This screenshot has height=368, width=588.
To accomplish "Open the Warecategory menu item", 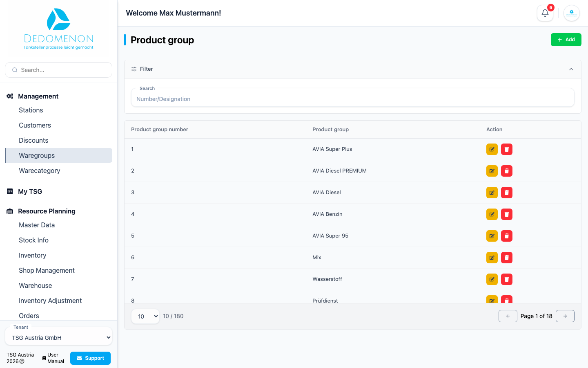I will pos(58,171).
